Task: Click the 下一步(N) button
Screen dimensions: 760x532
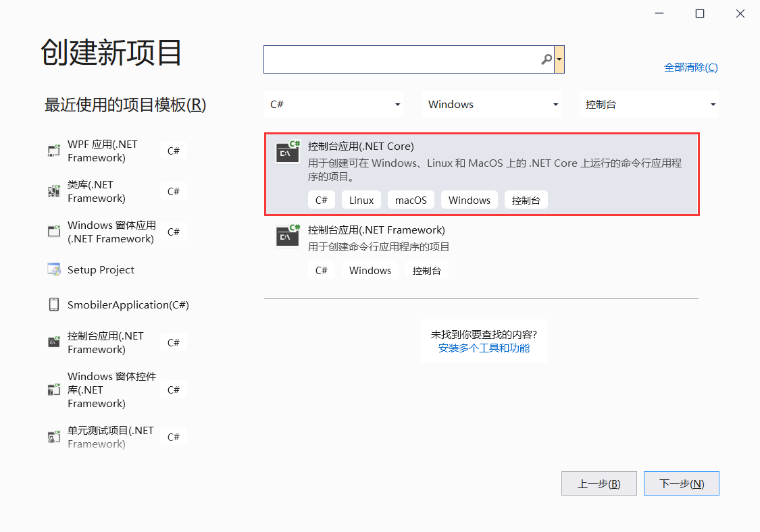Action: [681, 483]
